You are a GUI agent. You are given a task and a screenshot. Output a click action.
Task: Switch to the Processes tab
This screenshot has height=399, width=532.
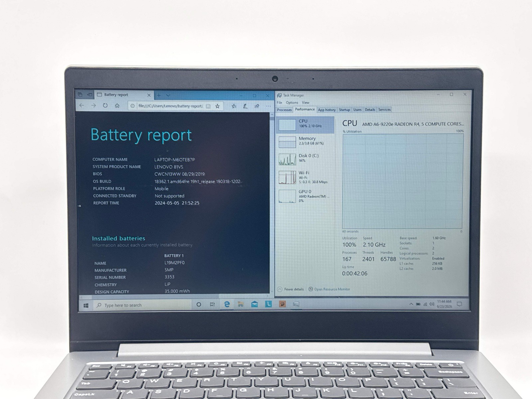coord(284,110)
